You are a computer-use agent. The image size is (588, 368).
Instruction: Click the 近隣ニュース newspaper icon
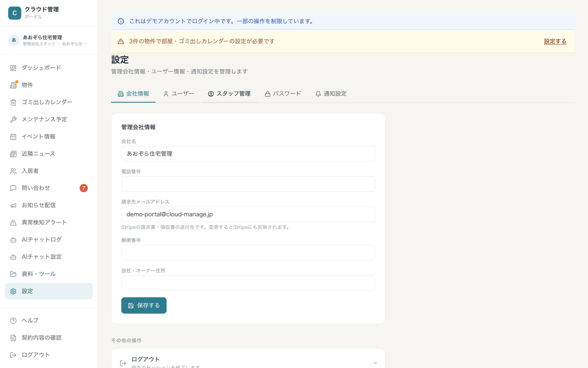[13, 154]
